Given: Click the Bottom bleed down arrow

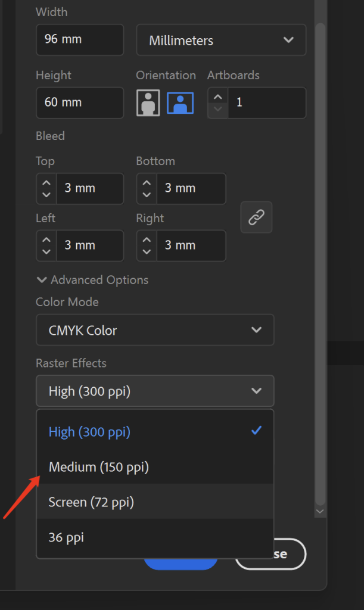Looking at the screenshot, I should tap(147, 194).
